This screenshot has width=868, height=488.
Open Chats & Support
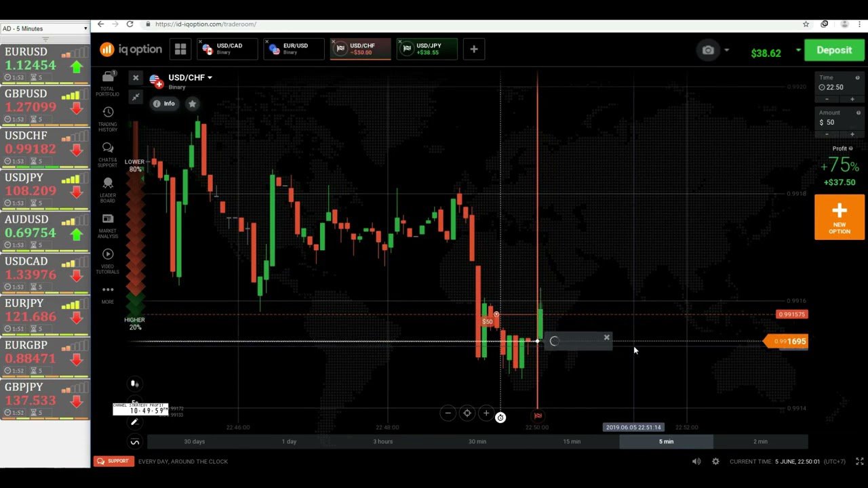108,150
